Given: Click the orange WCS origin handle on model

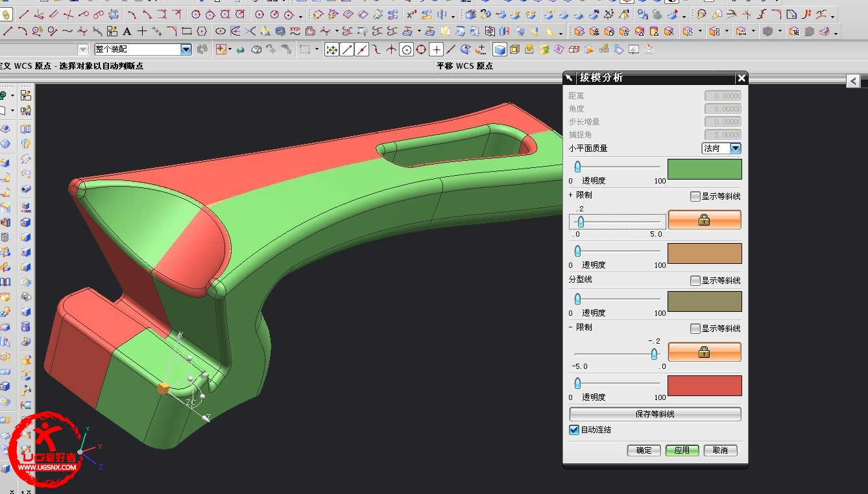Looking at the screenshot, I should click(163, 388).
